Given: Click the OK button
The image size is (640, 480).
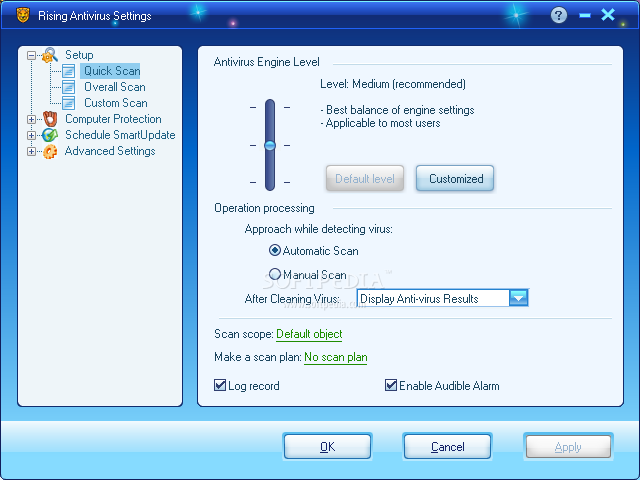Looking at the screenshot, I should 327,447.
